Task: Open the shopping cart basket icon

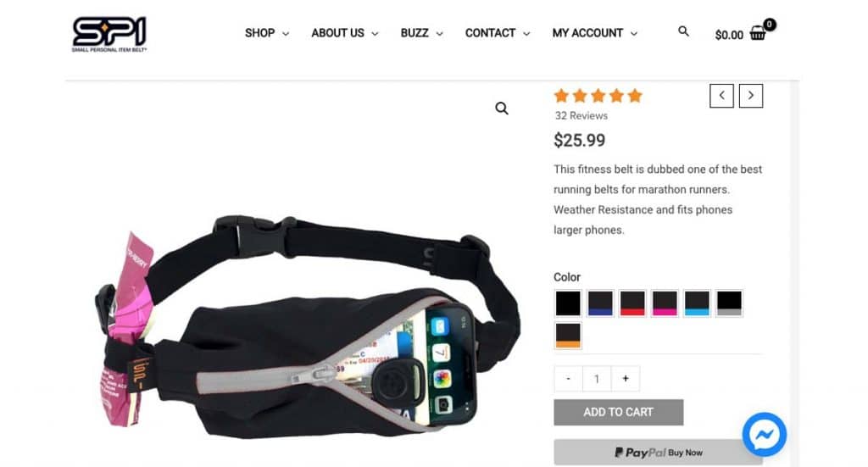Action: pyautogui.click(x=757, y=34)
